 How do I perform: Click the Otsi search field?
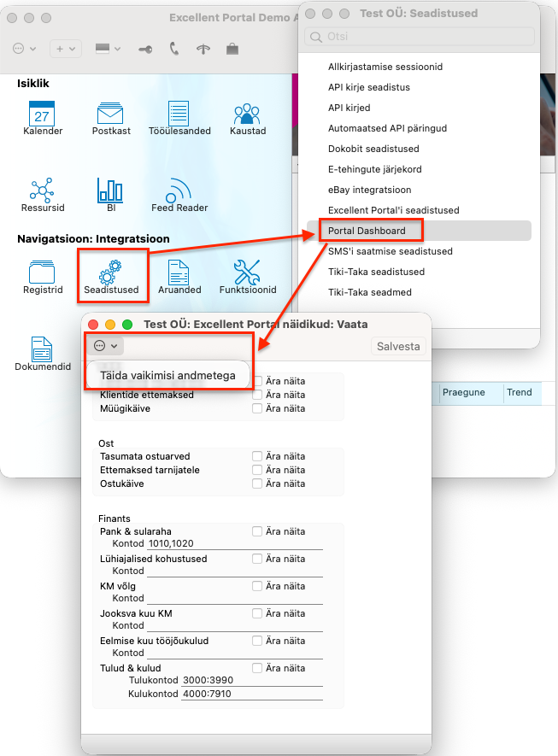tap(419, 37)
